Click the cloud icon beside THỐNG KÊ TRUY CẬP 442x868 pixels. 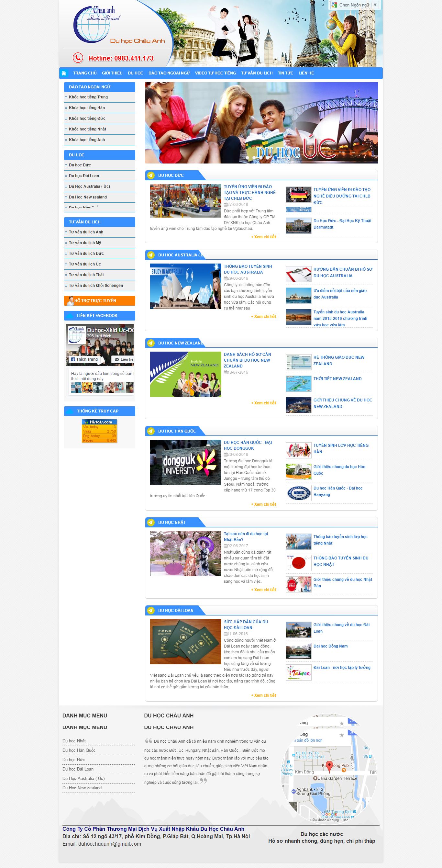point(69,411)
